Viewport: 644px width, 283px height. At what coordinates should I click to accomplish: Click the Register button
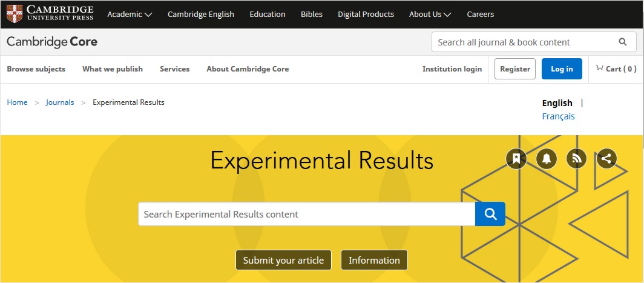(x=515, y=68)
